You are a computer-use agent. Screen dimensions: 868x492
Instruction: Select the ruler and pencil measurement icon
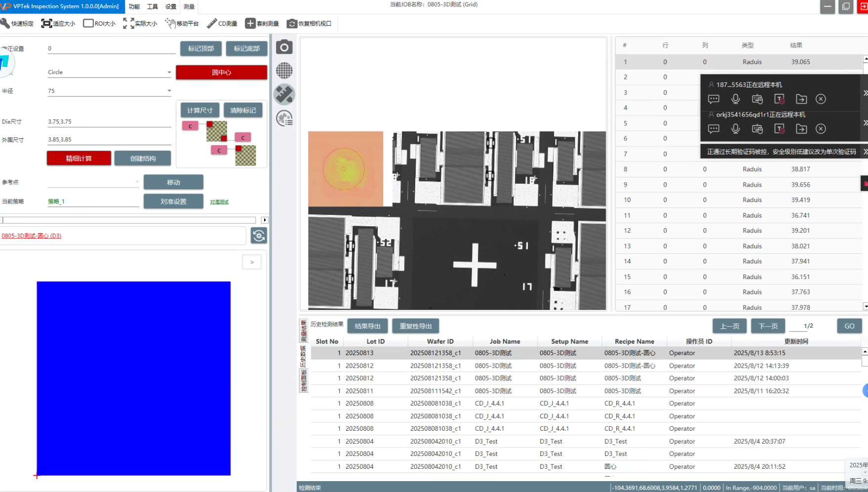tap(284, 94)
